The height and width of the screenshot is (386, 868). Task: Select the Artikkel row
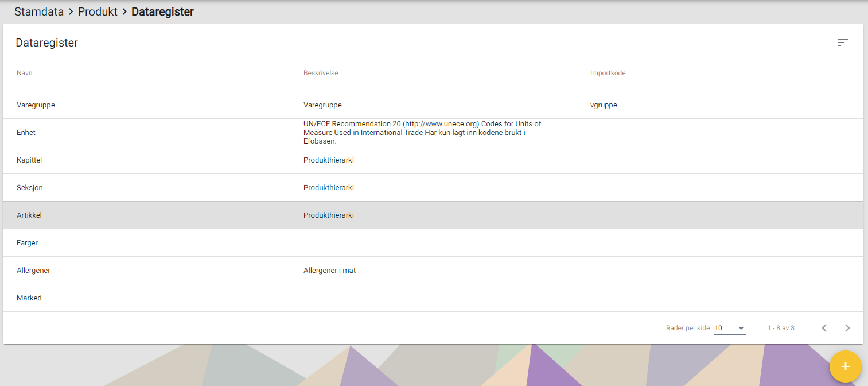[x=29, y=215]
